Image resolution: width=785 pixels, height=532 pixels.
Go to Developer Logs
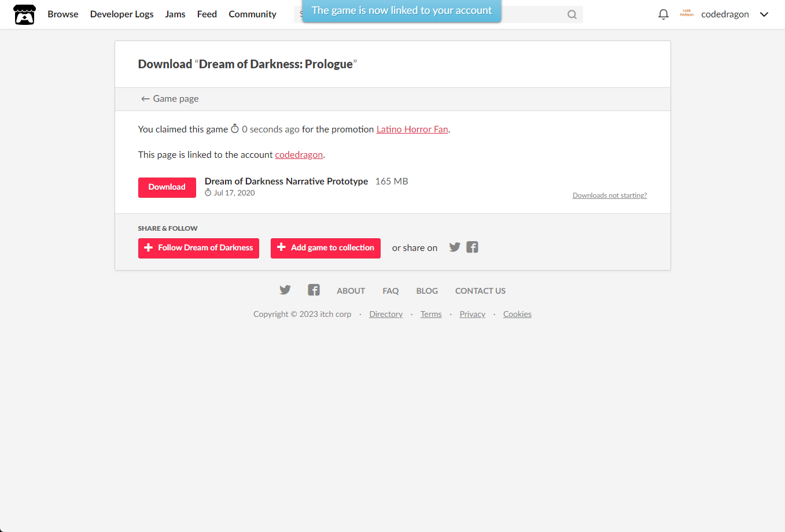122,14
